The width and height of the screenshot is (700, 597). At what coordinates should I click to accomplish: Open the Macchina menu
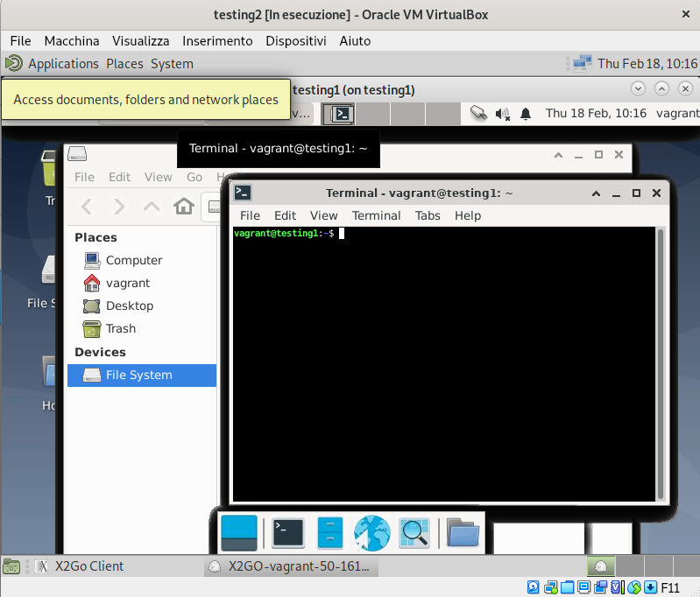point(72,41)
